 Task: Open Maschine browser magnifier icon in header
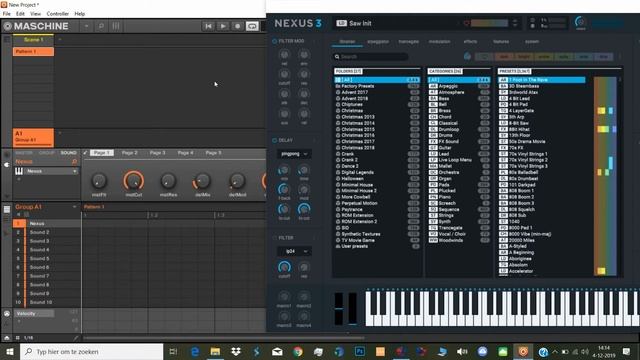click(101, 26)
